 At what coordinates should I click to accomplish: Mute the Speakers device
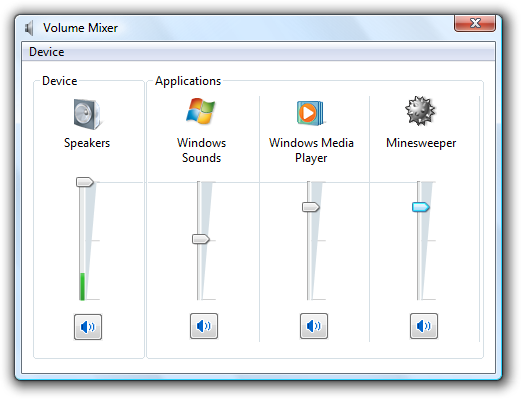(x=88, y=327)
